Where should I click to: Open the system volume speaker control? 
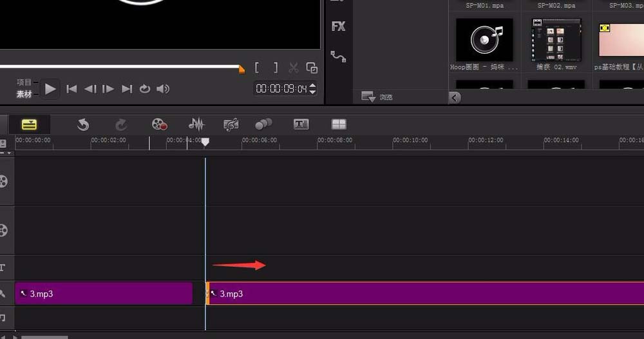point(163,89)
